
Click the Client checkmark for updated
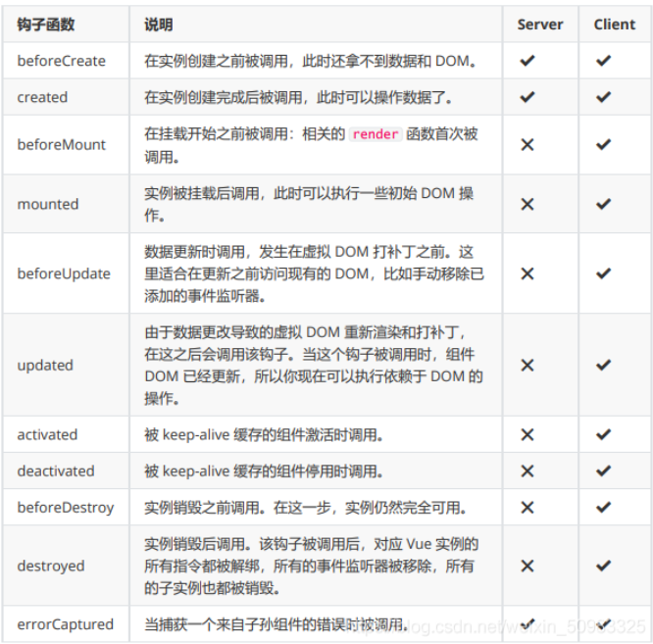coord(603,365)
